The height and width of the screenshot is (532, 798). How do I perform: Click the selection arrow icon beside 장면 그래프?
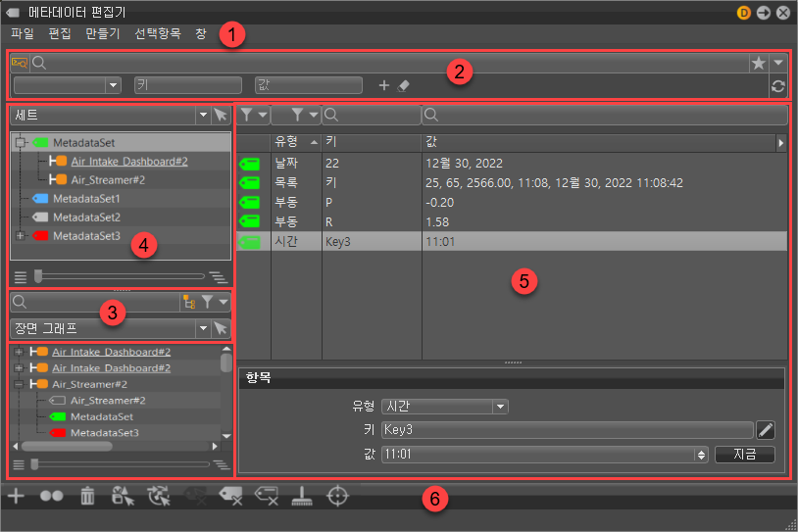221,328
